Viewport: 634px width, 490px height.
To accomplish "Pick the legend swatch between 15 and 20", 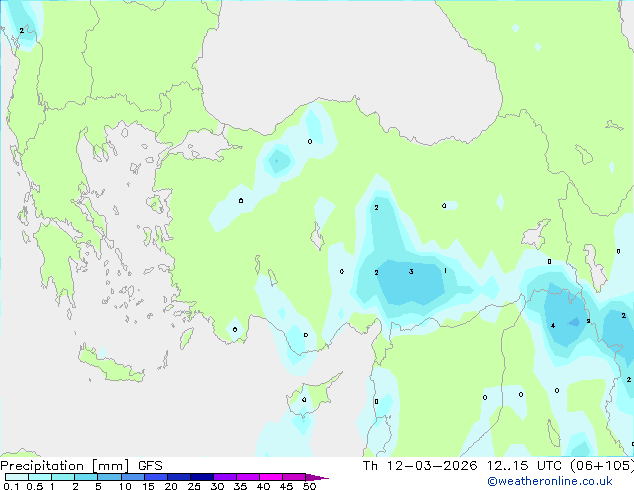I will point(156,477).
